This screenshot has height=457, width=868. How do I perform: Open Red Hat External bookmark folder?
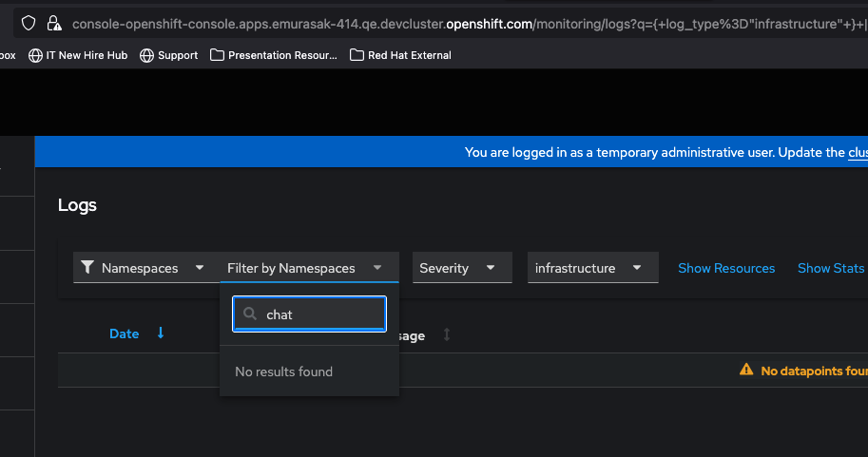point(400,55)
